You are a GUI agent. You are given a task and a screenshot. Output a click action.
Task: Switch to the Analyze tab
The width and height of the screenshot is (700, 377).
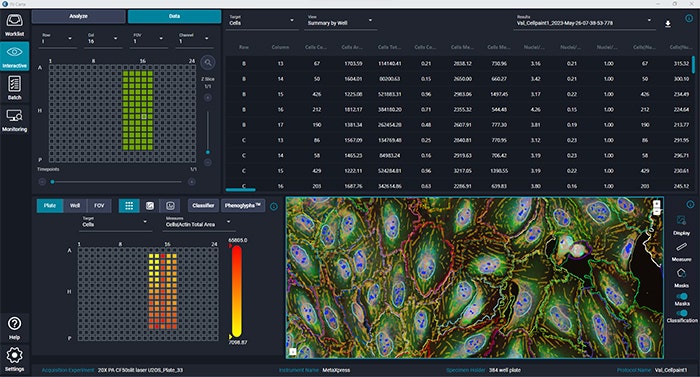79,17
